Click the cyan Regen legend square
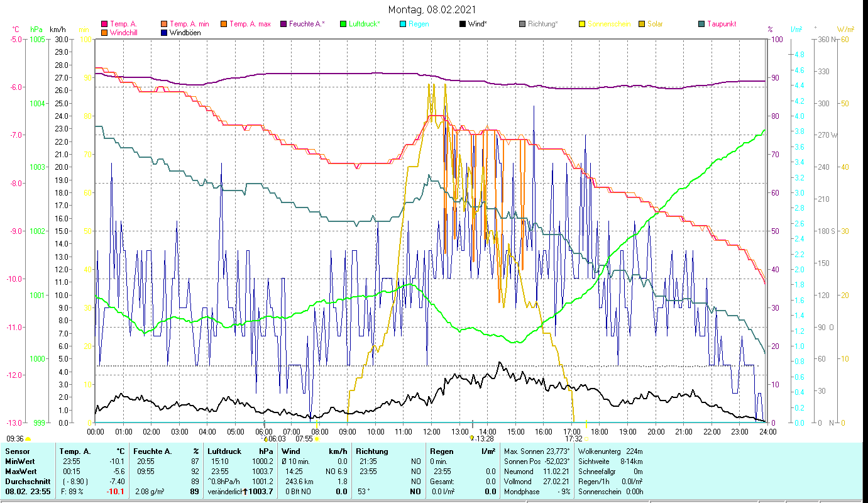This screenshot has height=503, width=868. (x=403, y=24)
